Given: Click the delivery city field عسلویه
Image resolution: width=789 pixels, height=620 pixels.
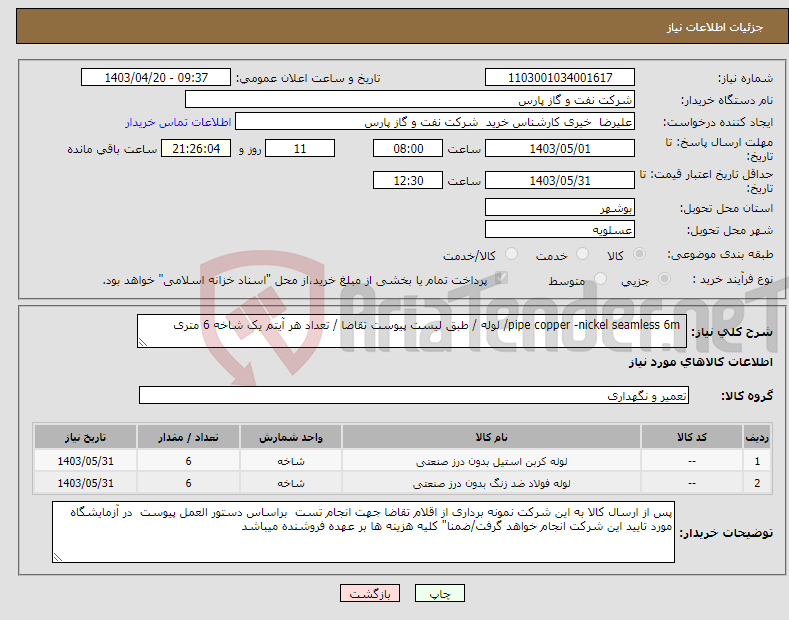Looking at the screenshot, I should click(560, 229).
